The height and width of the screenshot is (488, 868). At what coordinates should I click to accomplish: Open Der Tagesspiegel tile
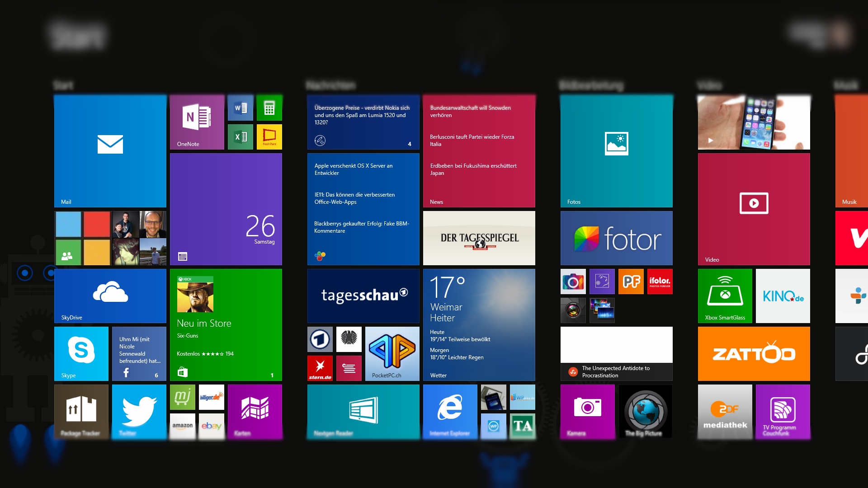click(479, 238)
